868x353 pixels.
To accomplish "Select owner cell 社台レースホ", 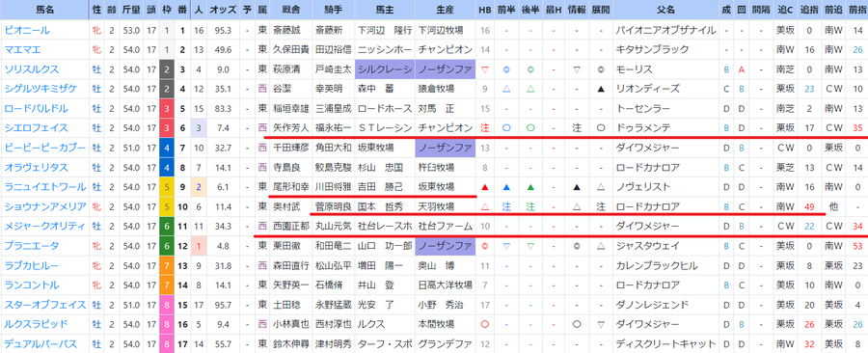I will [385, 227].
